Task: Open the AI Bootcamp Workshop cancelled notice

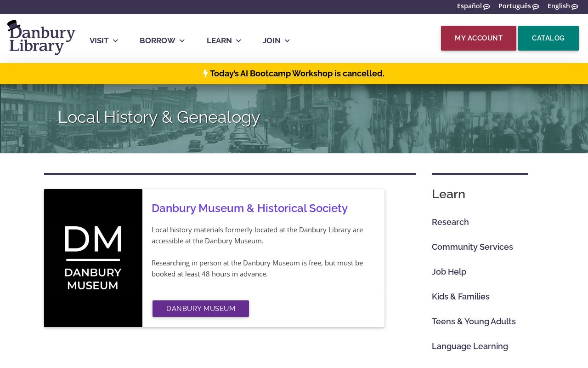Action: (x=297, y=74)
